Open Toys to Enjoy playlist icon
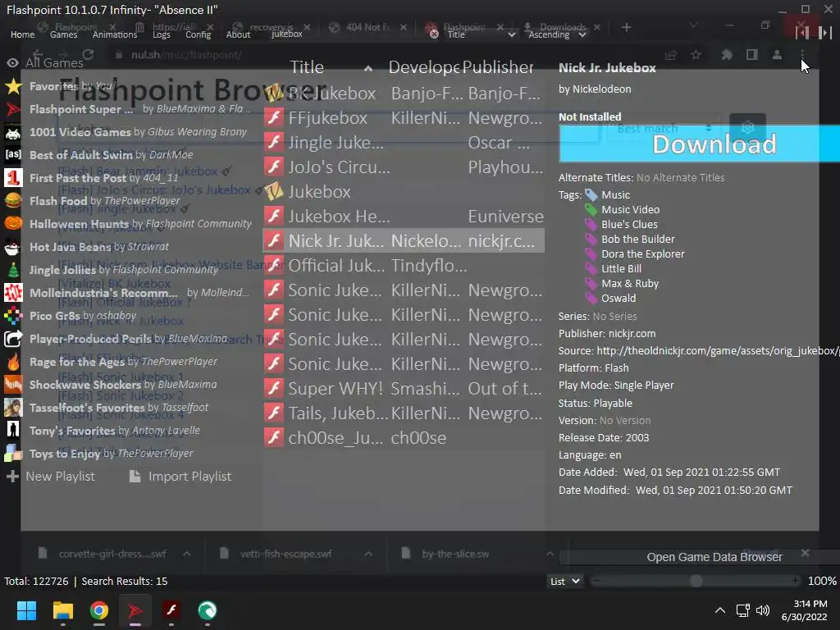The height and width of the screenshot is (630, 840). point(13,453)
